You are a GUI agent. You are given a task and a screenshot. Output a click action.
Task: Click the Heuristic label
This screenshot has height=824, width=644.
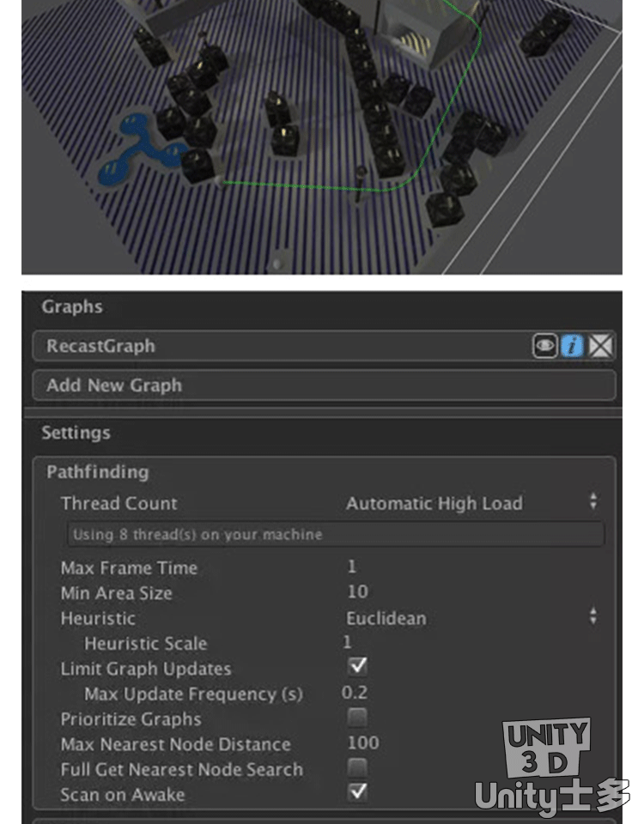pyautogui.click(x=98, y=619)
